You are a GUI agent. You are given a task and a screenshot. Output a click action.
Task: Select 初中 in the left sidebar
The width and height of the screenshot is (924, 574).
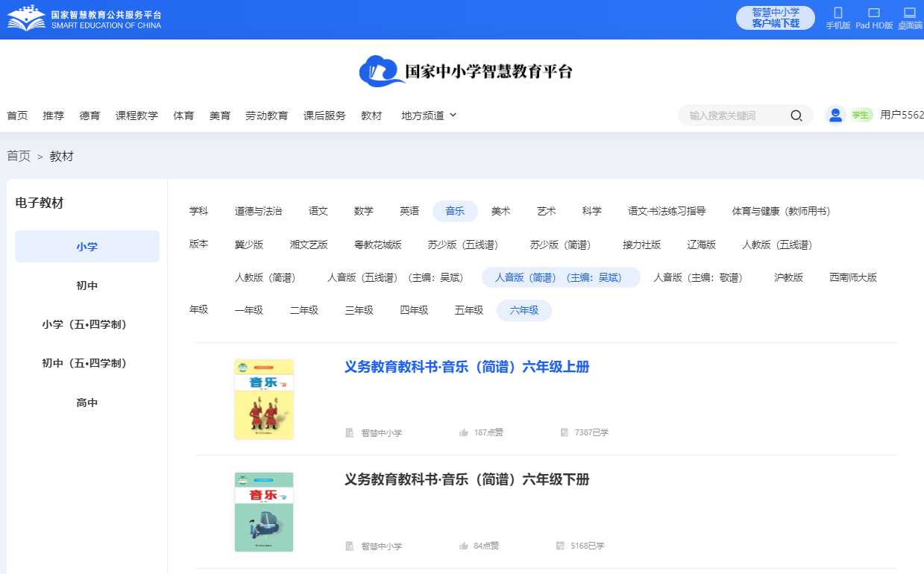click(x=87, y=286)
